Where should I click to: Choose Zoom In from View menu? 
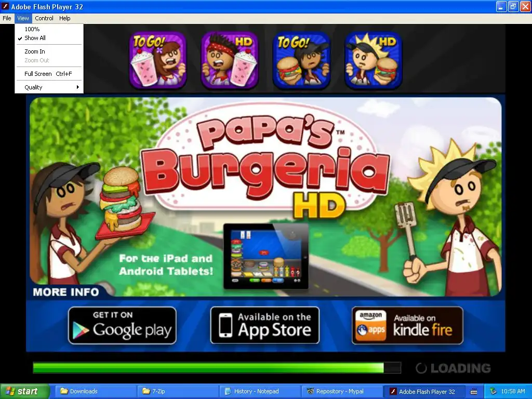49,51
